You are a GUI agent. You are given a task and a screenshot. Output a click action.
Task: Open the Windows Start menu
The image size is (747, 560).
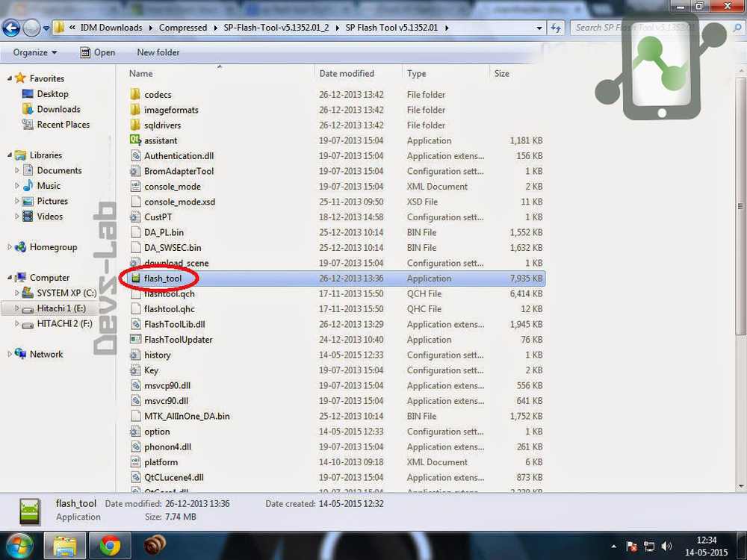point(19,545)
